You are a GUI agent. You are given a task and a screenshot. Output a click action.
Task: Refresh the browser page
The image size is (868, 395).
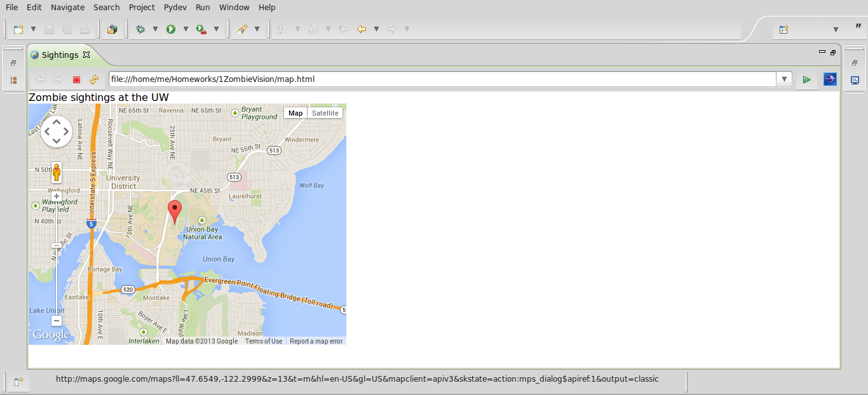[94, 79]
